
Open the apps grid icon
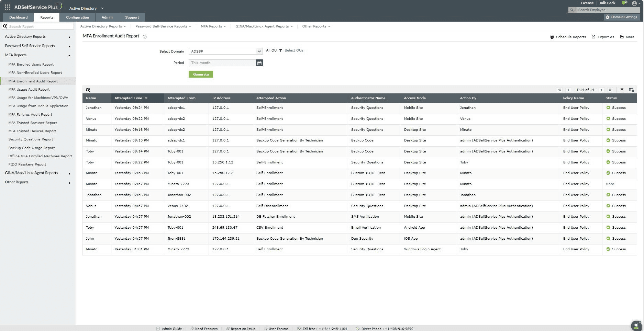pyautogui.click(x=7, y=7)
